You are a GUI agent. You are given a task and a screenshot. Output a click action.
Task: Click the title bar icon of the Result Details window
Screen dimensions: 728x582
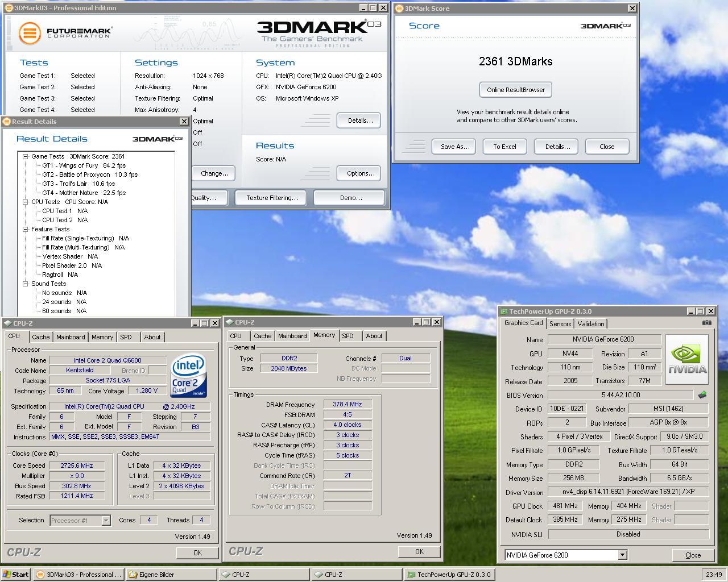coord(7,121)
